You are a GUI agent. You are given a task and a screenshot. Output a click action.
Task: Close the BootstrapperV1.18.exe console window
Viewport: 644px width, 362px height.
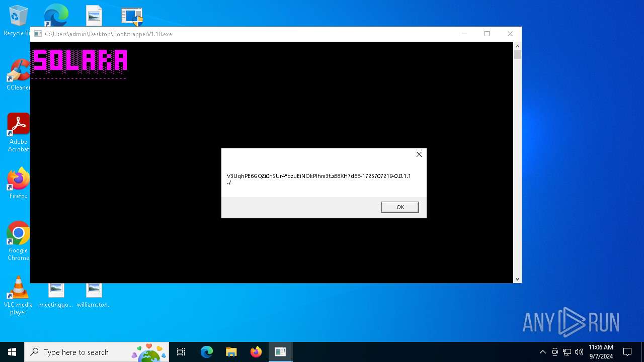tap(510, 34)
